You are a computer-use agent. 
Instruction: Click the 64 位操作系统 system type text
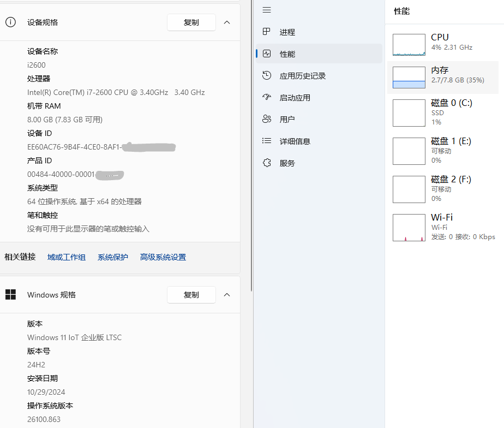point(84,201)
